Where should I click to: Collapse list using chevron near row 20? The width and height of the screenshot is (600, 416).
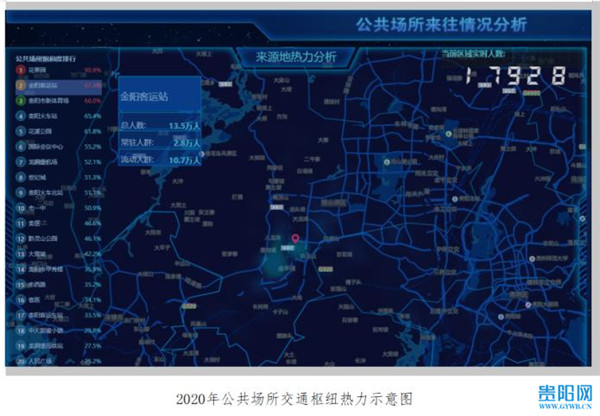(69, 361)
